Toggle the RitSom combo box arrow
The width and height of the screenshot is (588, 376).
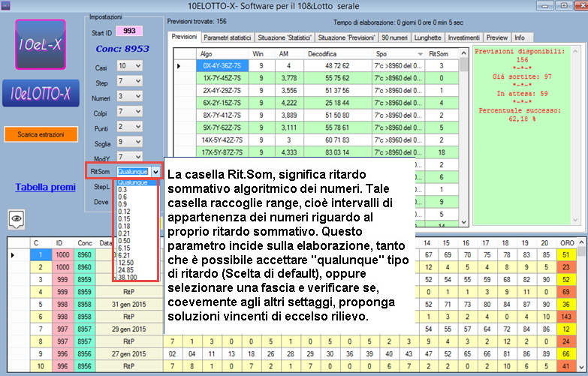tap(155, 172)
